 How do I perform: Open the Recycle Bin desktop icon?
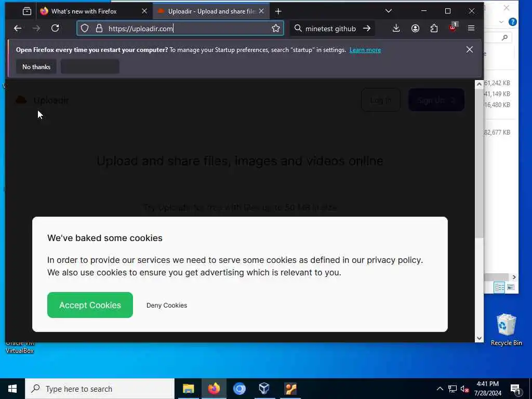tap(506, 329)
